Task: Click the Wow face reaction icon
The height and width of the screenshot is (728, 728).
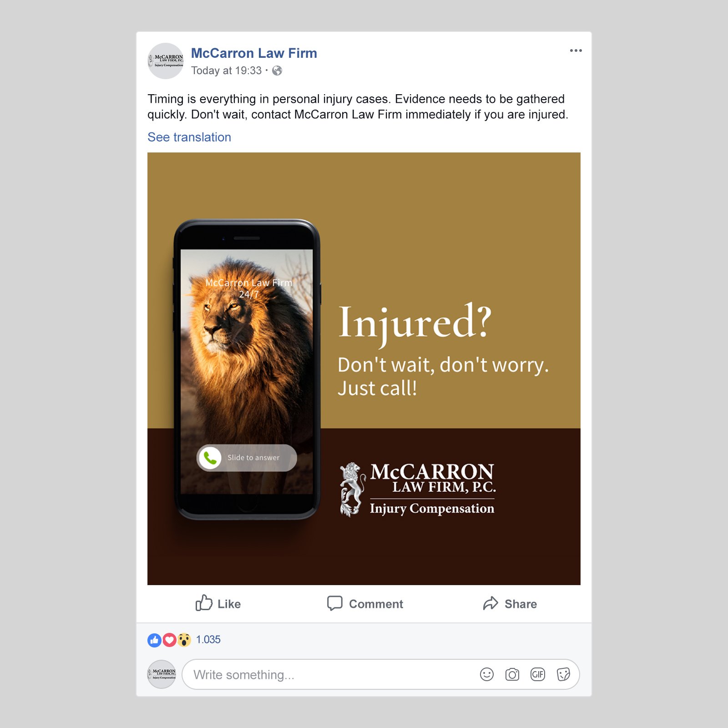Action: point(184,640)
